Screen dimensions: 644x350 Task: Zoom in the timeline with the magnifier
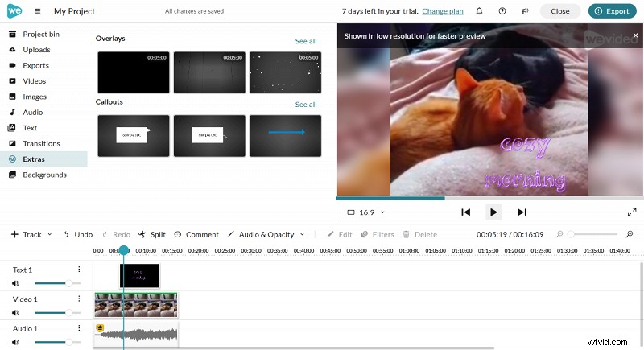(630, 234)
